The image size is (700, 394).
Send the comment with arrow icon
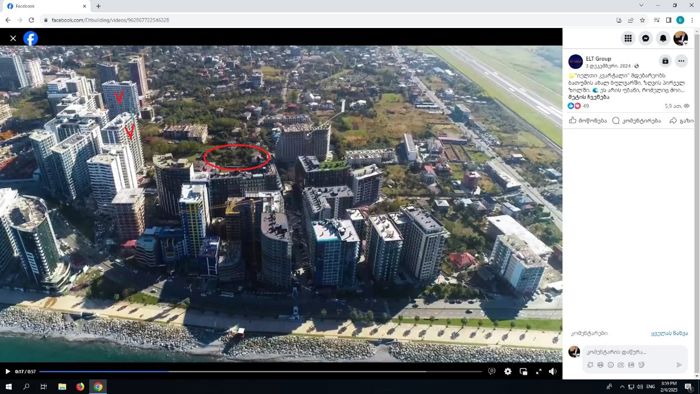click(x=679, y=365)
